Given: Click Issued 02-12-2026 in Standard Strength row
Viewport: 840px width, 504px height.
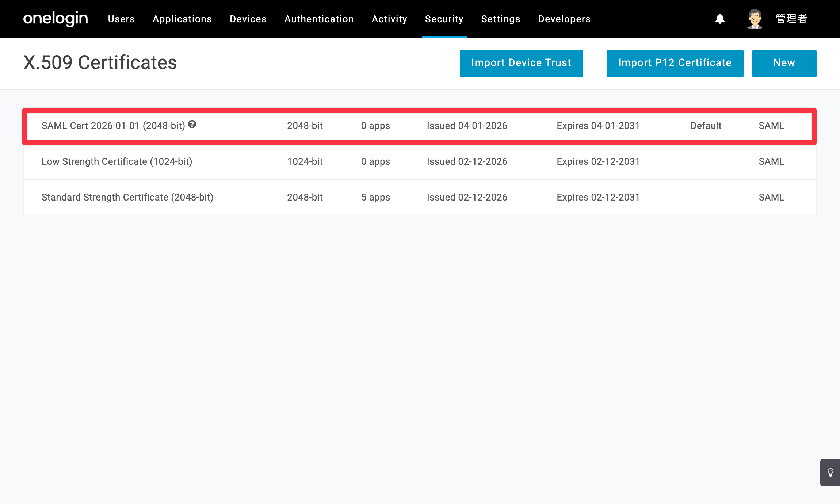Looking at the screenshot, I should 467,197.
